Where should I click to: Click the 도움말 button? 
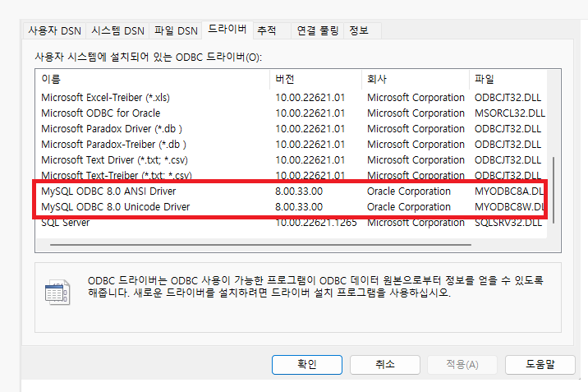click(540, 365)
